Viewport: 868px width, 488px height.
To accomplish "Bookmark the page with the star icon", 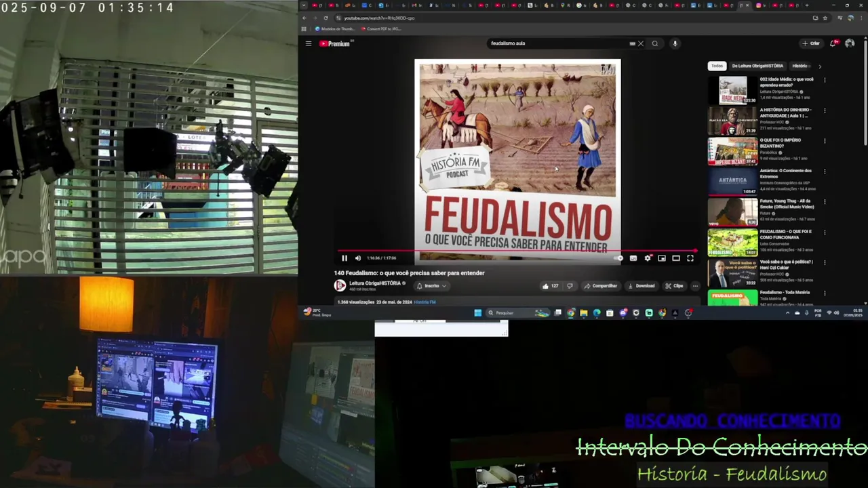I will [825, 18].
